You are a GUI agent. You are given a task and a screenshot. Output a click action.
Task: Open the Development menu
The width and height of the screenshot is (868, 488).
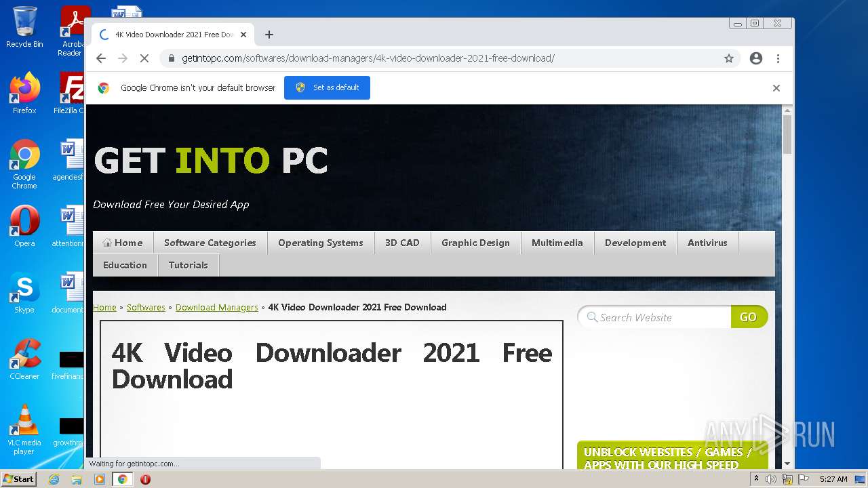pos(635,243)
